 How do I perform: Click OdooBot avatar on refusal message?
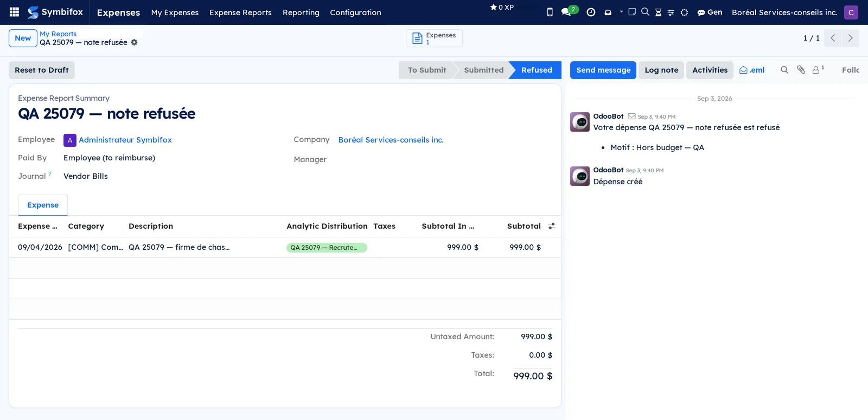(x=580, y=122)
